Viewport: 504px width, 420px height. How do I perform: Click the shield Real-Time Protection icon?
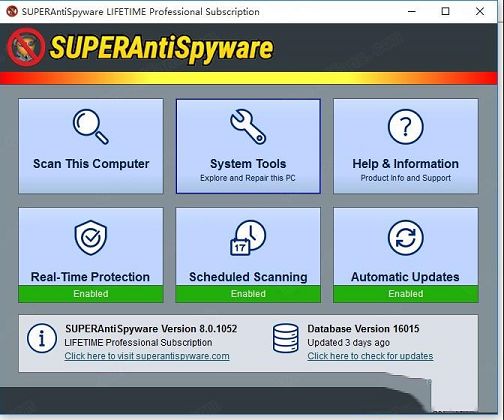91,238
